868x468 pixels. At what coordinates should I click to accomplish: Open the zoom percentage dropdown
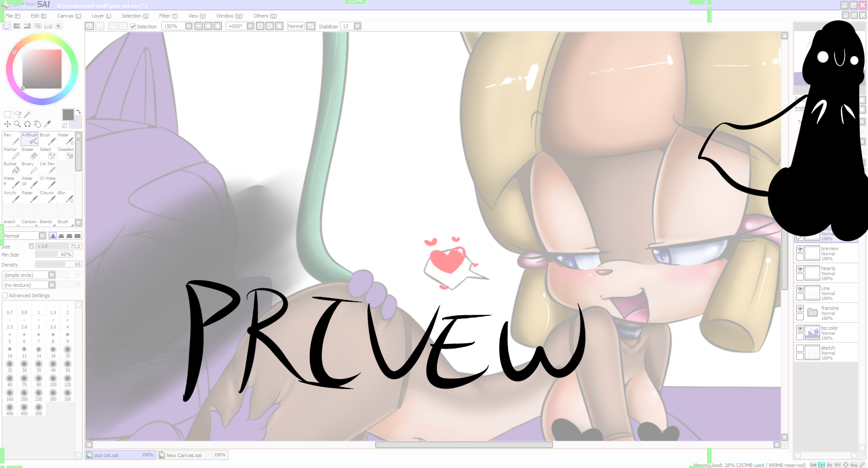(189, 26)
